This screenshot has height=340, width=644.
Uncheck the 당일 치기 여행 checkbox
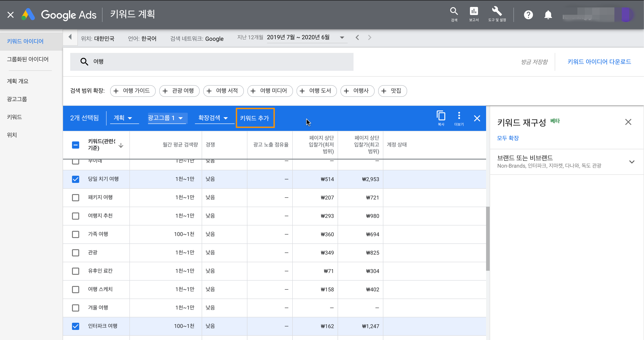tap(76, 179)
